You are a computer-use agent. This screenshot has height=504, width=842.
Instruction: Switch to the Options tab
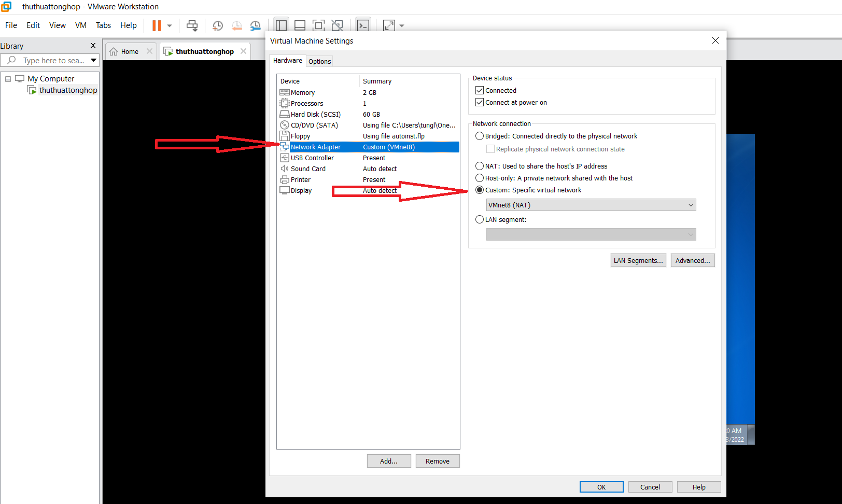coord(319,61)
